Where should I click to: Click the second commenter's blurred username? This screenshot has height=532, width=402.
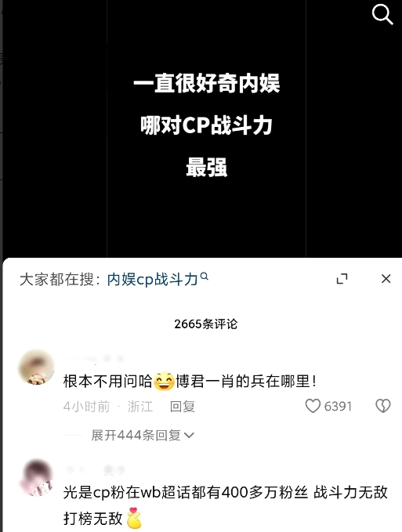96,469
